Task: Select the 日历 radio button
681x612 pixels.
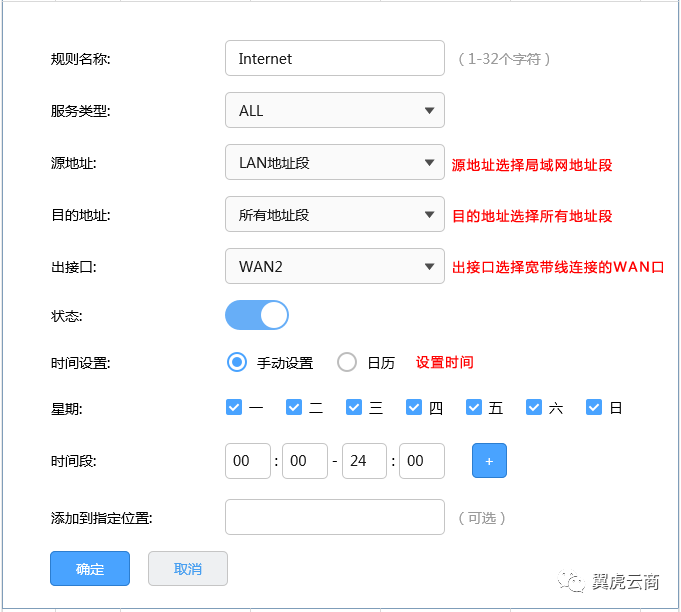Action: [x=347, y=362]
